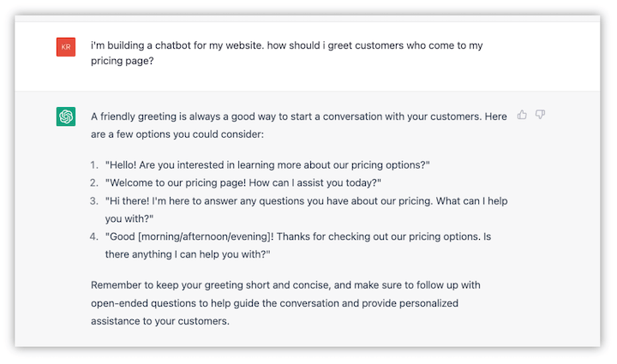This screenshot has width=617, height=364.
Task: Click the thumbs up feedback icon
Action: [522, 115]
